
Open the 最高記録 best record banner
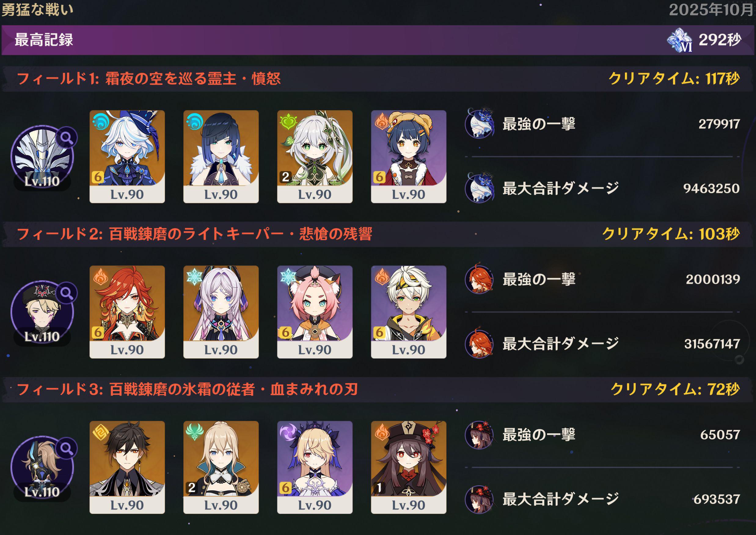[x=378, y=40]
